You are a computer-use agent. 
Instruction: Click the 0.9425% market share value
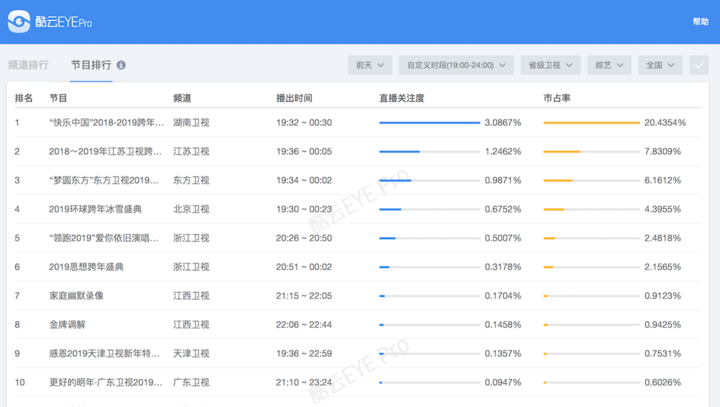pos(663,325)
